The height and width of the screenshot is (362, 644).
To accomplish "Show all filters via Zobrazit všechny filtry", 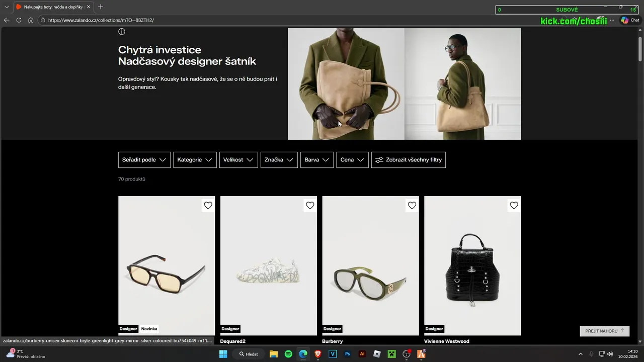I will [409, 160].
